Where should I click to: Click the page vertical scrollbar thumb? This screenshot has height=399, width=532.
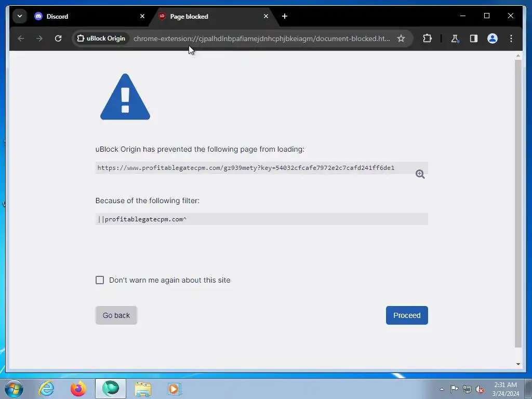518,204
